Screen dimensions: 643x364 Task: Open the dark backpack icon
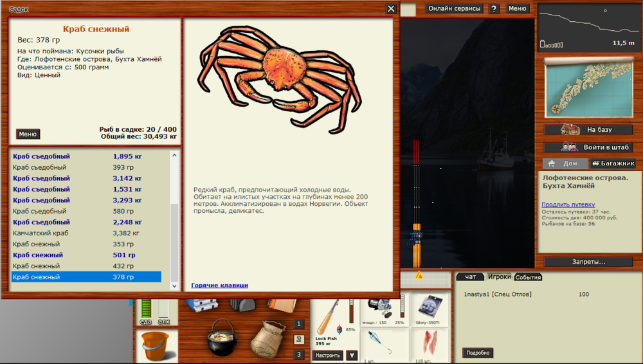[x=243, y=305]
